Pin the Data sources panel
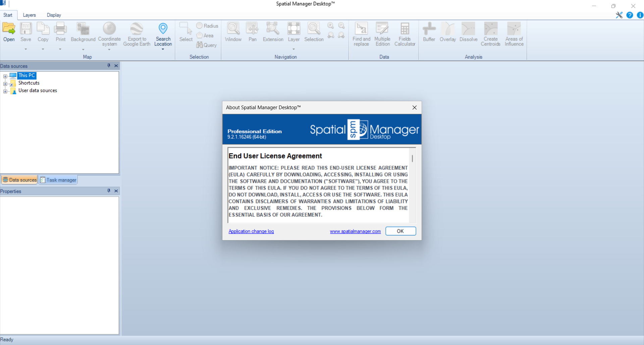This screenshot has width=644, height=345. 109,66
